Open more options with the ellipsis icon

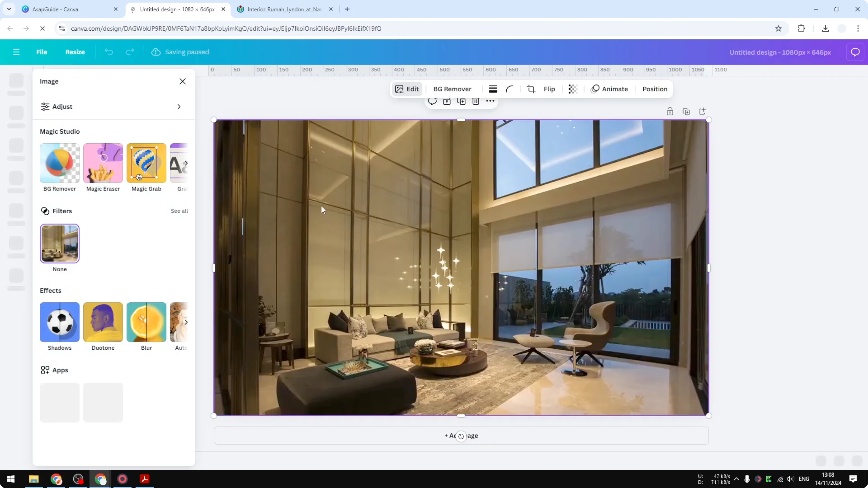pyautogui.click(x=490, y=101)
